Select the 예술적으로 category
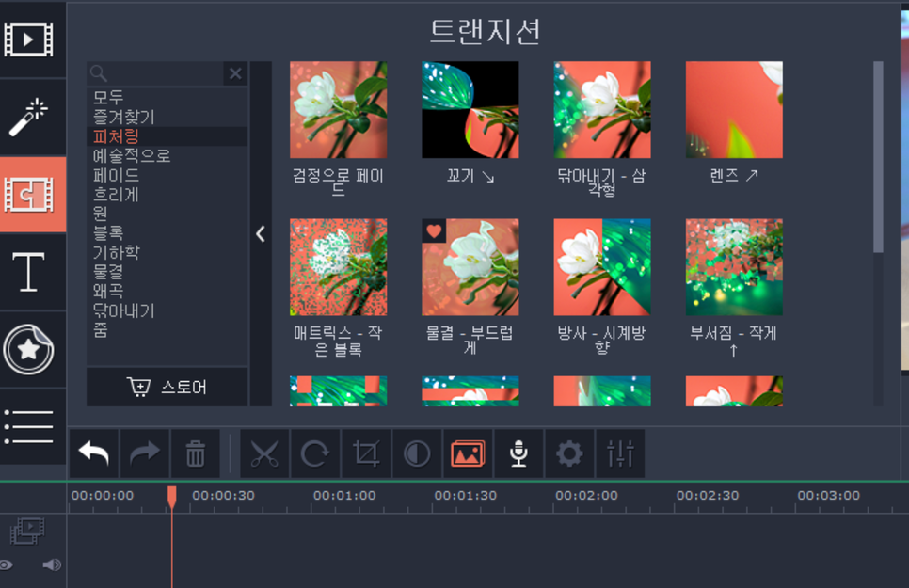 [x=167, y=155]
